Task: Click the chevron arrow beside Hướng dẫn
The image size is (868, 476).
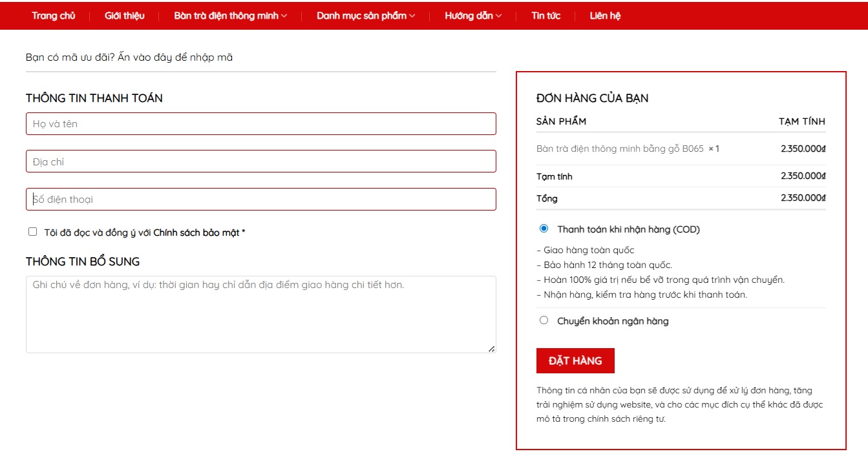Action: point(498,16)
